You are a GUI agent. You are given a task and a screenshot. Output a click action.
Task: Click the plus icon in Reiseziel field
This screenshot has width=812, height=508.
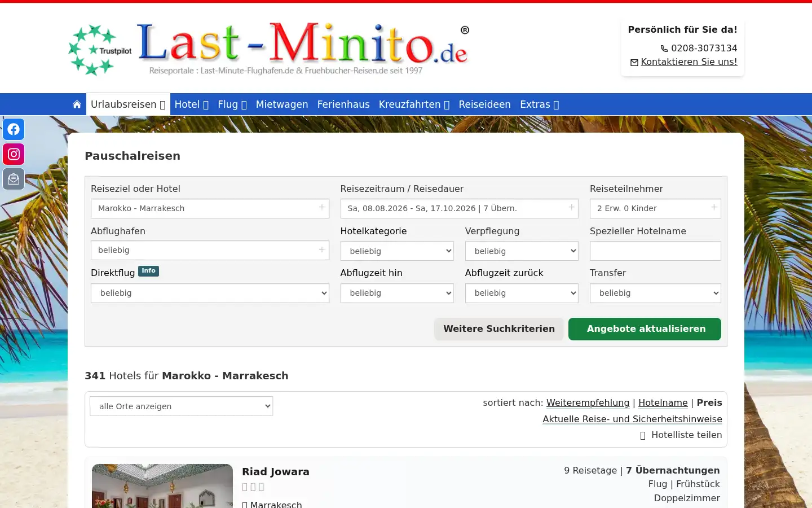(322, 207)
